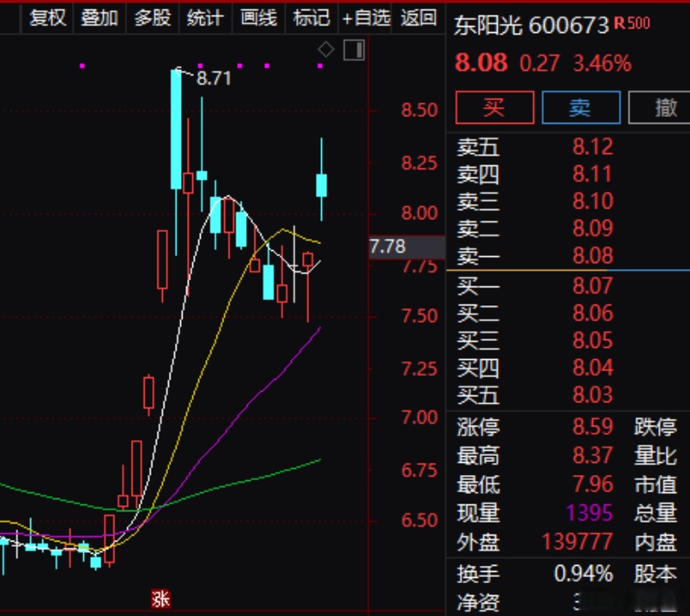Click the 7.00 price axis label
The height and width of the screenshot is (616, 690).
pyautogui.click(x=419, y=417)
